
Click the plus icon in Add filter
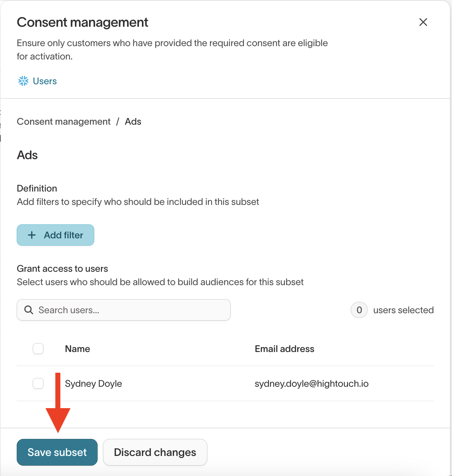tap(32, 235)
